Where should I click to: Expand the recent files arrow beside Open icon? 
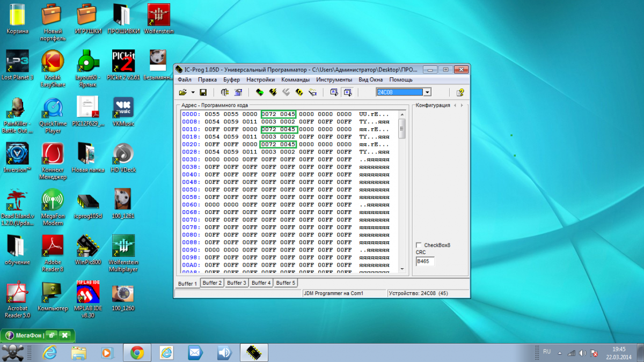pyautogui.click(x=193, y=92)
